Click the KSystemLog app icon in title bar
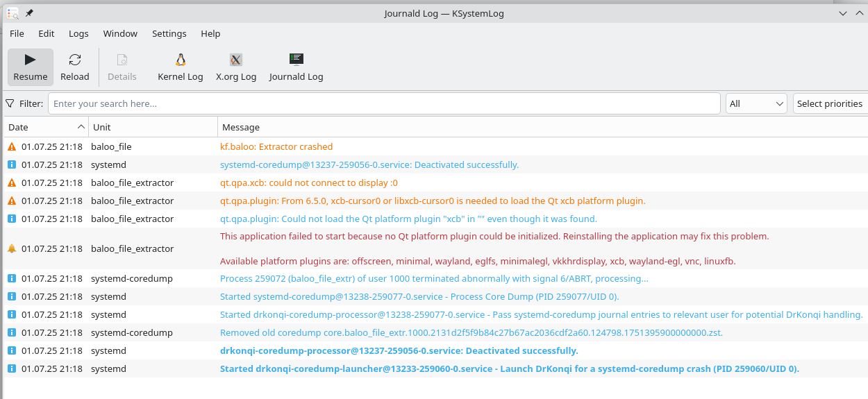Image resolution: width=868 pixels, height=399 pixels. pyautogui.click(x=12, y=13)
